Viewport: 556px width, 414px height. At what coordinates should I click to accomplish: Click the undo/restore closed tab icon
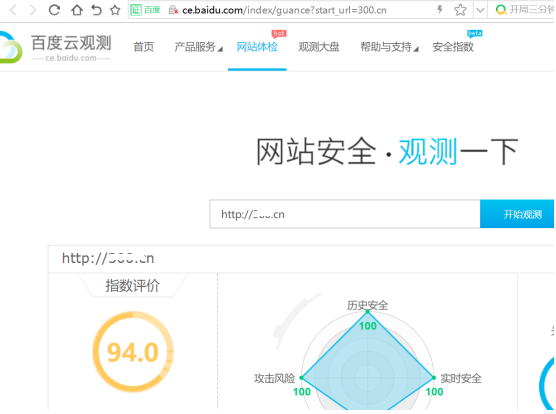[x=96, y=10]
